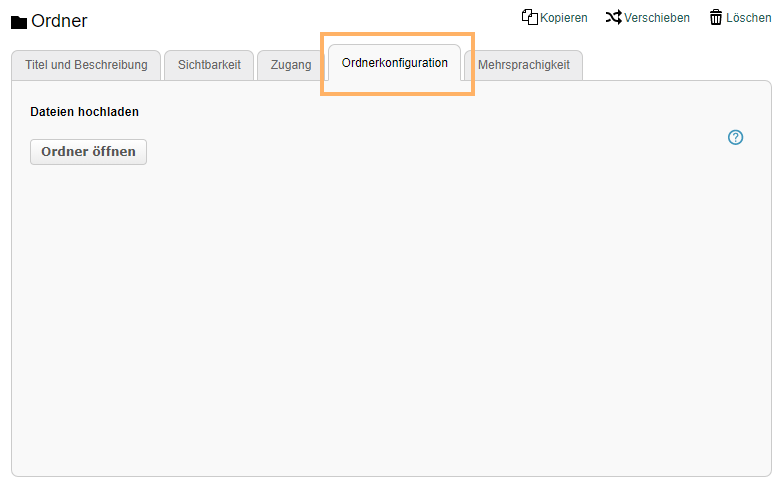
Task: Click the Kopieren text link
Action: coord(564,18)
